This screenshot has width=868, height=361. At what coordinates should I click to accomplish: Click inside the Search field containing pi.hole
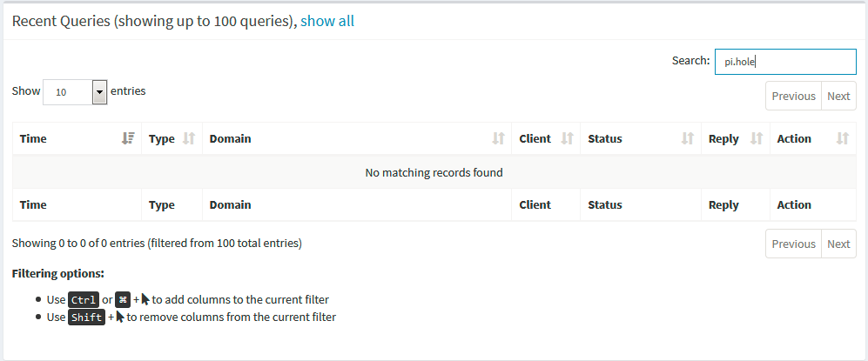pos(785,62)
